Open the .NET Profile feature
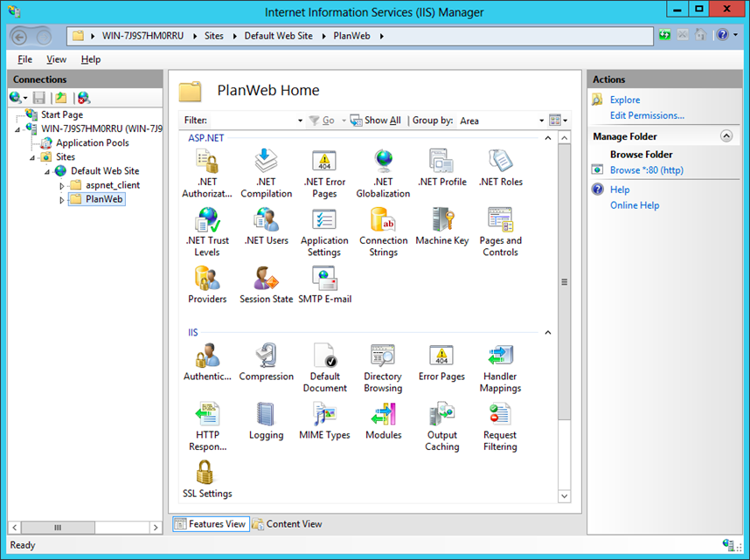Image resolution: width=750 pixels, height=560 pixels. point(442,168)
